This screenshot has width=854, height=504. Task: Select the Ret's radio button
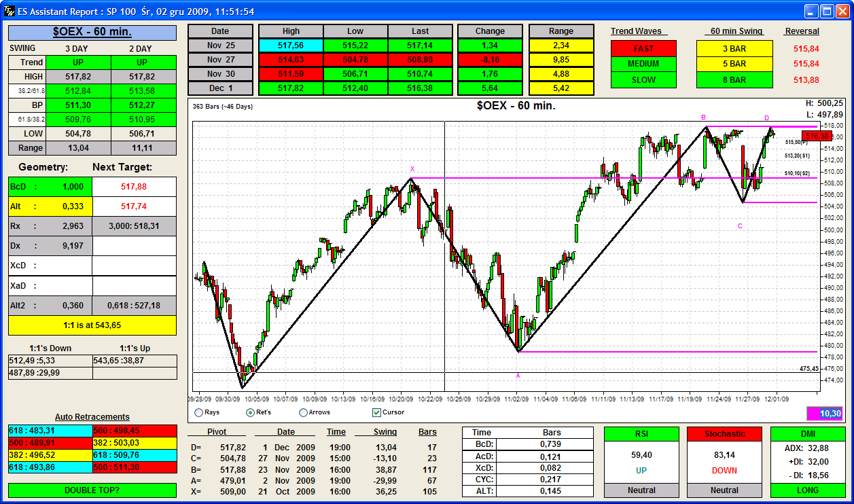250,412
